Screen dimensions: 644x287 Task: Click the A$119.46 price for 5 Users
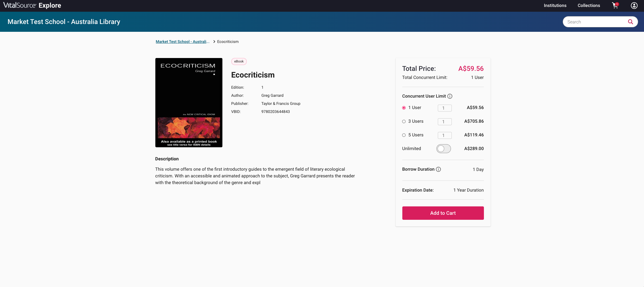(474, 135)
